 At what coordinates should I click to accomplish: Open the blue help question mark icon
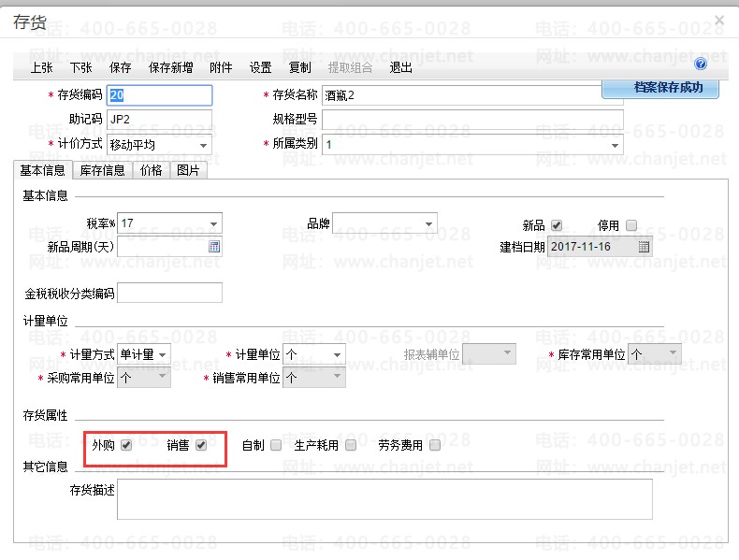pyautogui.click(x=701, y=64)
